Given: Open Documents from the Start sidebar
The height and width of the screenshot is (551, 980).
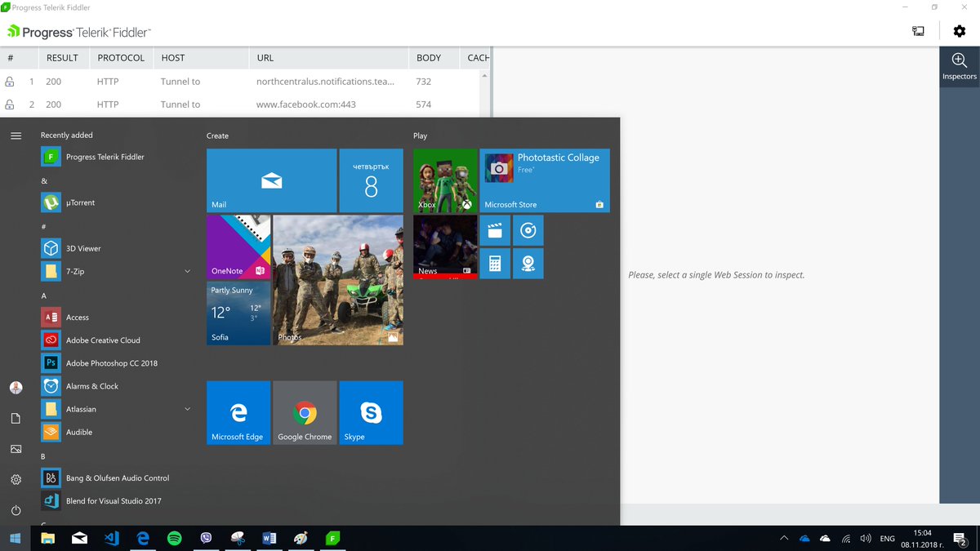Looking at the screenshot, I should 16,418.
